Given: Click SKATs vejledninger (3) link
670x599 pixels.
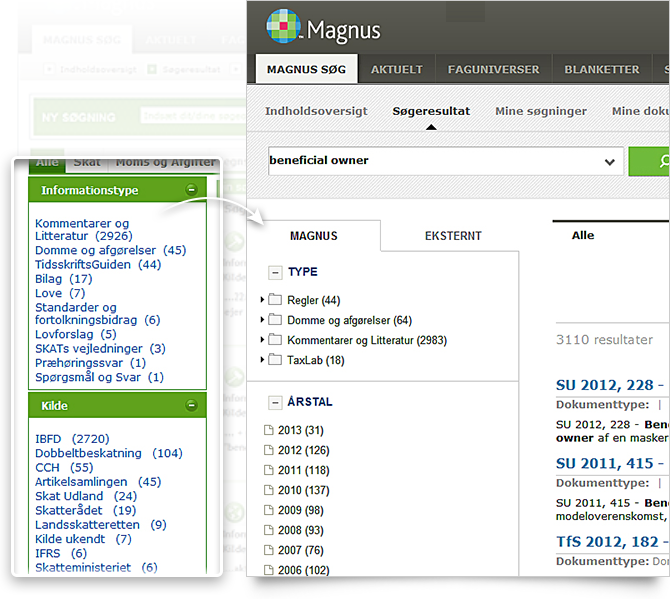Looking at the screenshot, I should click(100, 349).
